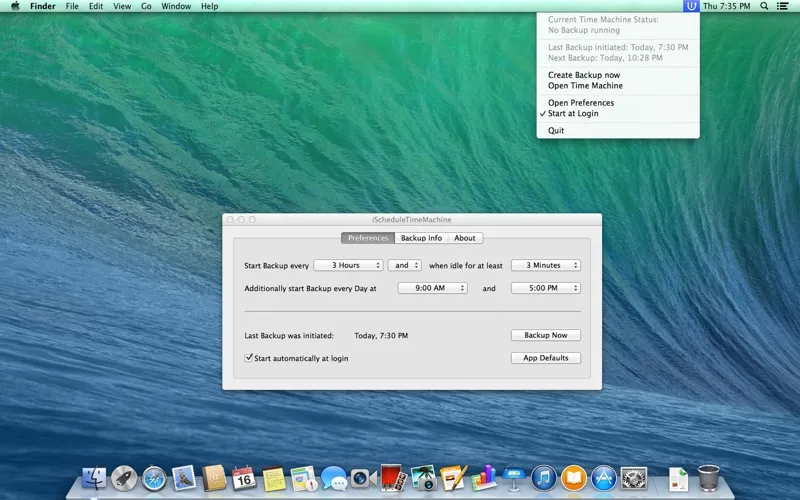The width and height of the screenshot is (800, 500).
Task: Select Create Backup now from the status menu
Action: click(x=584, y=75)
